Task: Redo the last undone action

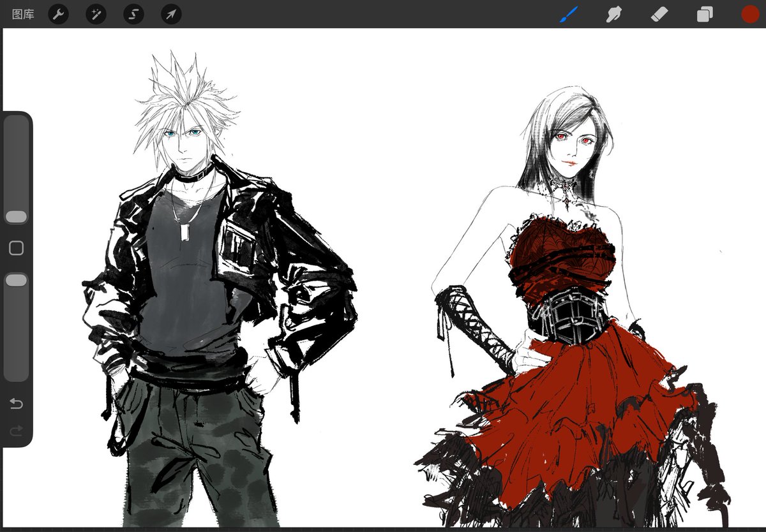Action: click(16, 431)
